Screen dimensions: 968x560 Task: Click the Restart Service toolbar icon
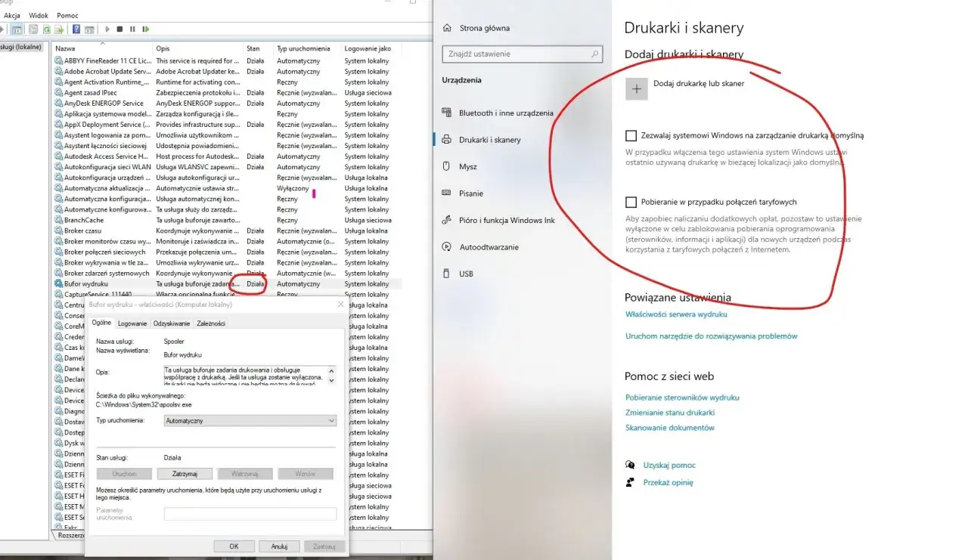[145, 29]
